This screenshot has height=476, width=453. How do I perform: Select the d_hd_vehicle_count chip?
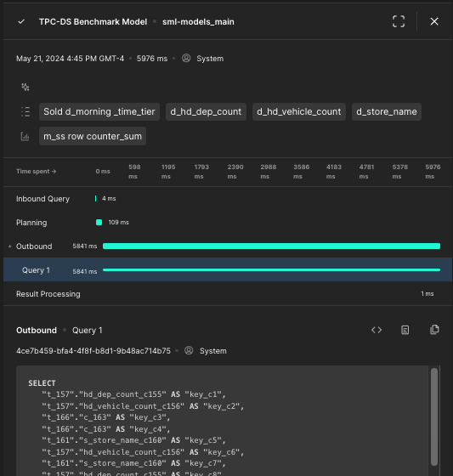click(299, 111)
